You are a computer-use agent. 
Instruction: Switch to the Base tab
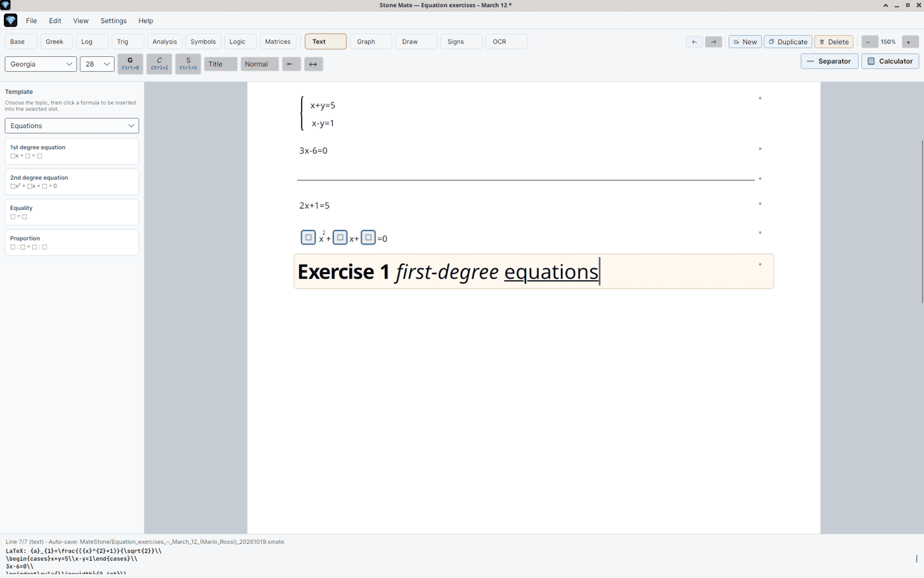20,42
